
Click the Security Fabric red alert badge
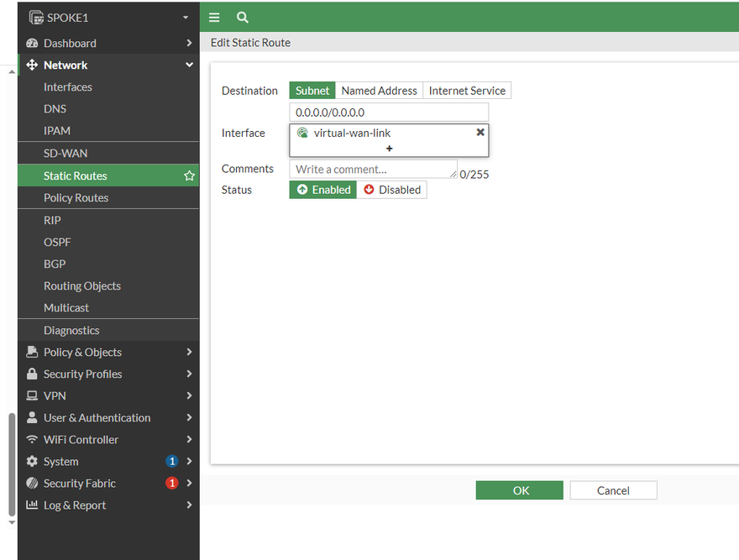pos(172,483)
